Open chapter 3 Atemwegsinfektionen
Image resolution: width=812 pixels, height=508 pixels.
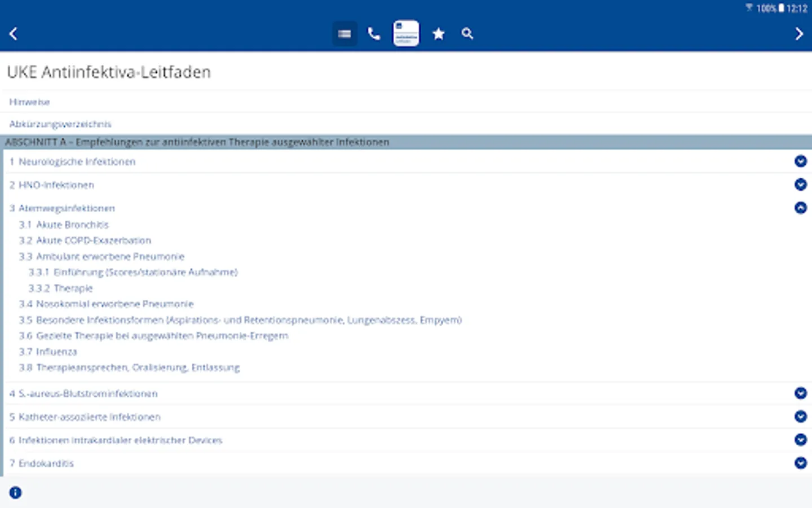tap(62, 208)
